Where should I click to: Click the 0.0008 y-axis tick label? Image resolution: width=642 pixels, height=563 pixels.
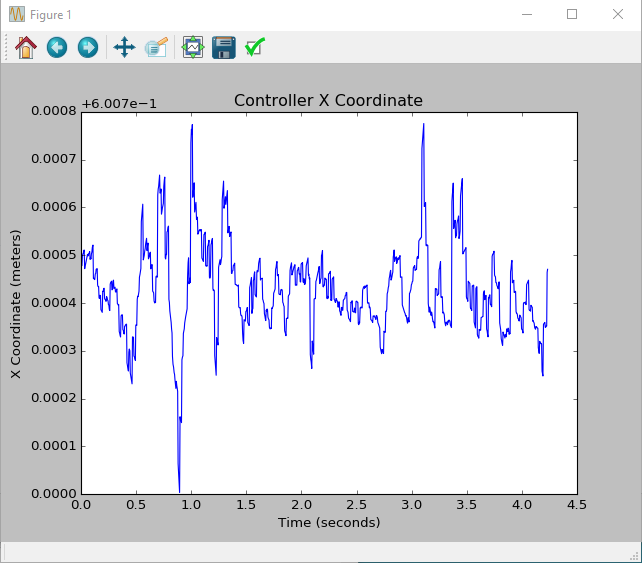(x=54, y=111)
